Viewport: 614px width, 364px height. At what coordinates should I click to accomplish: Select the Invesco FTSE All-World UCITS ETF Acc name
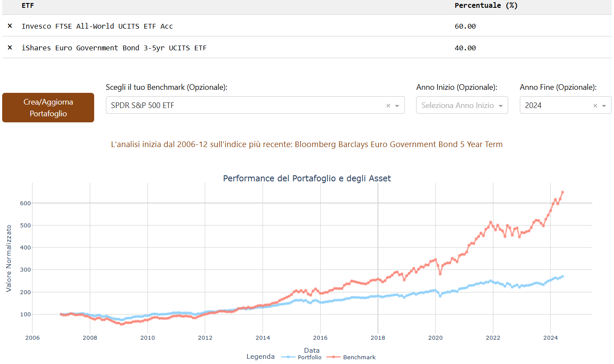97,26
